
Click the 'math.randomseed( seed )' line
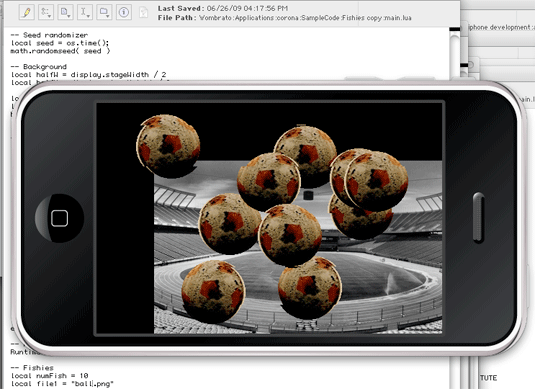[60, 51]
